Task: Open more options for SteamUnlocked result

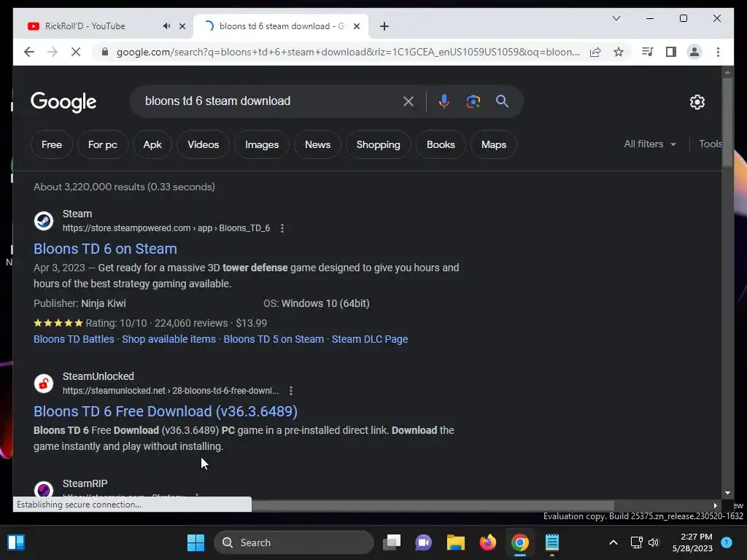Action: pos(291,391)
